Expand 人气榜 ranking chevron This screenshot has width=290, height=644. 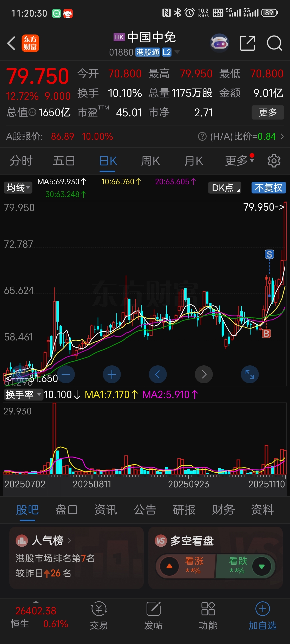[x=69, y=541]
